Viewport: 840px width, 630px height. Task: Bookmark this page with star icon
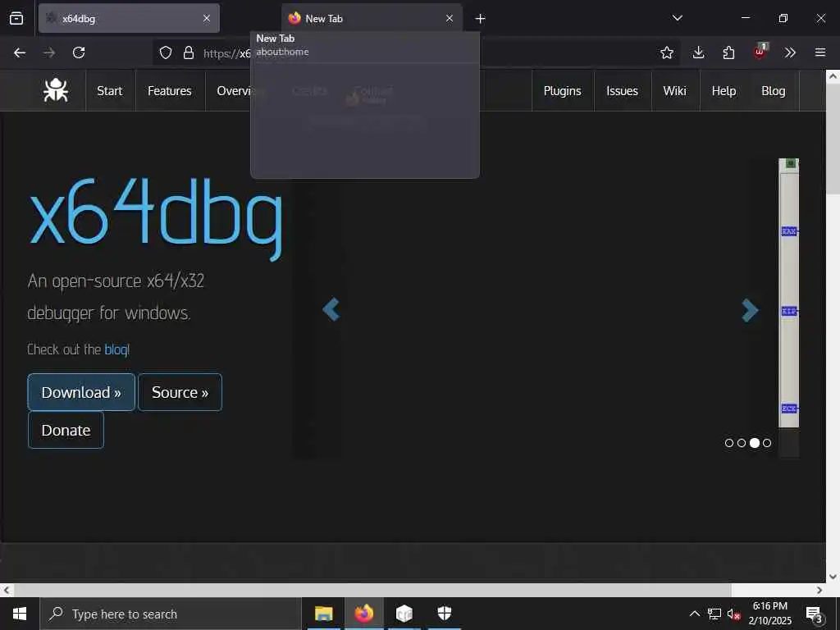666,52
